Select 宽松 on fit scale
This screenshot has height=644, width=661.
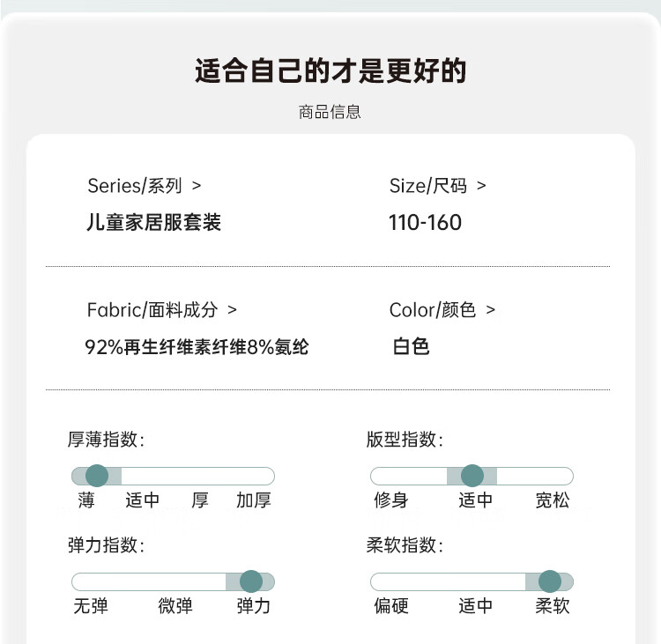tap(553, 500)
